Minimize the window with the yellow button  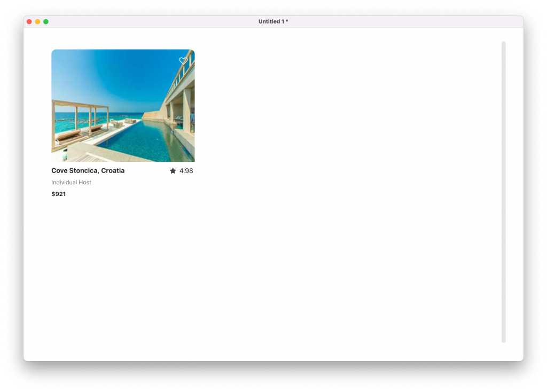[x=37, y=22]
